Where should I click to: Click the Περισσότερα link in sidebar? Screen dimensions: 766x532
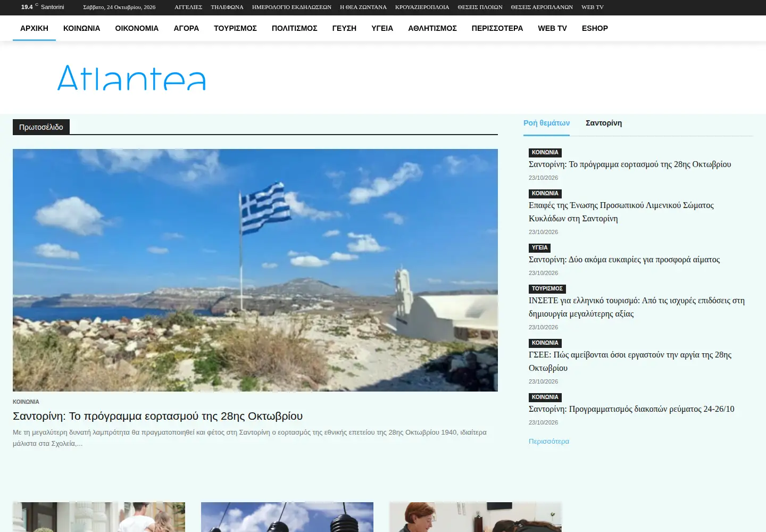(549, 442)
